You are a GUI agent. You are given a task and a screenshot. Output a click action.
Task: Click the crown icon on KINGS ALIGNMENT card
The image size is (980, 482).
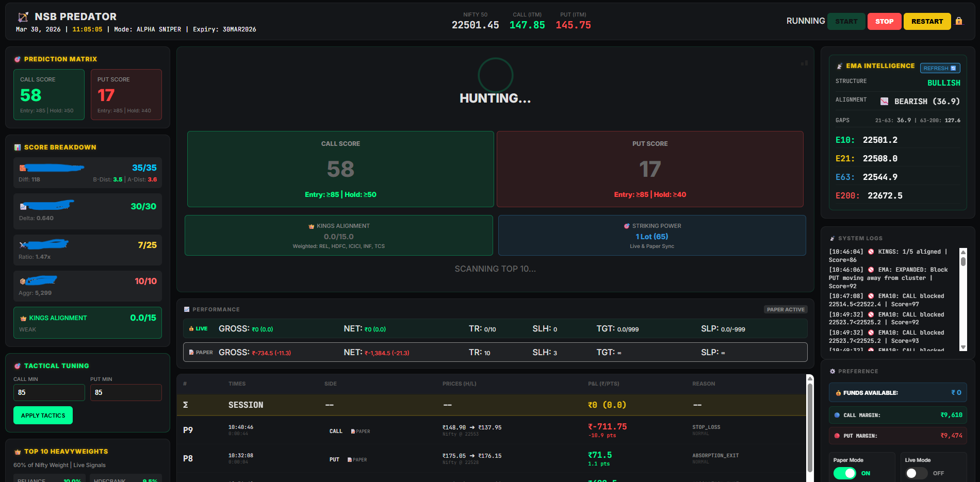(x=23, y=318)
